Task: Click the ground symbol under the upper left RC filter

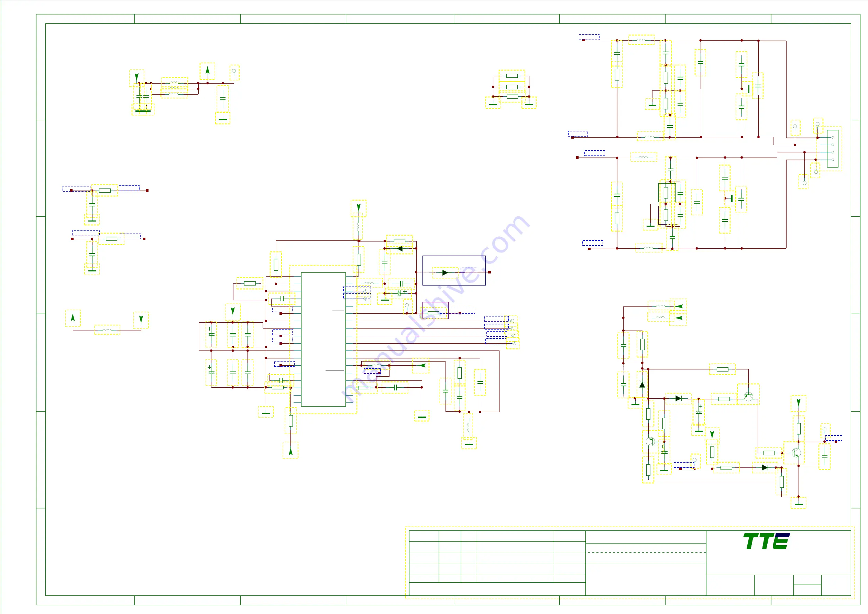Action: click(92, 220)
